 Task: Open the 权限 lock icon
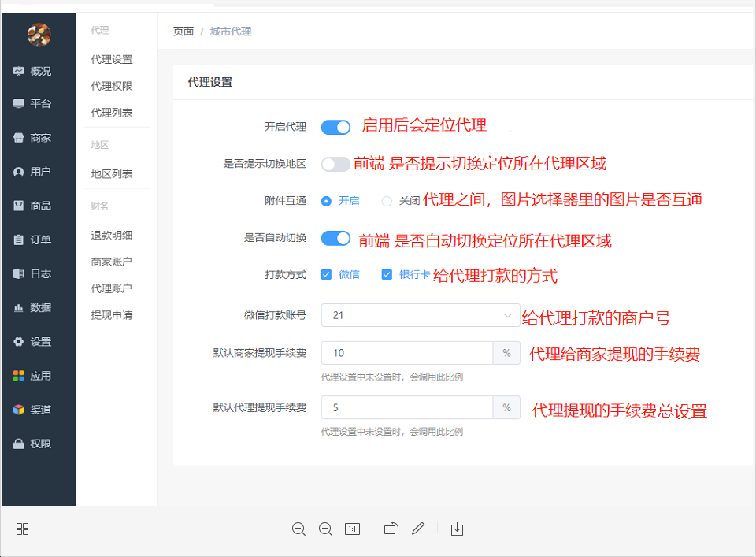(18, 444)
